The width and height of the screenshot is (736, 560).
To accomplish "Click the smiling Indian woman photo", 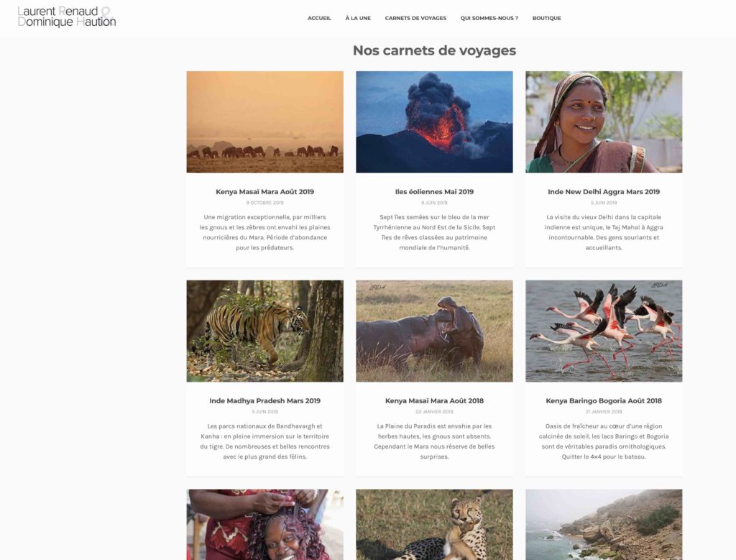I will pos(604,122).
